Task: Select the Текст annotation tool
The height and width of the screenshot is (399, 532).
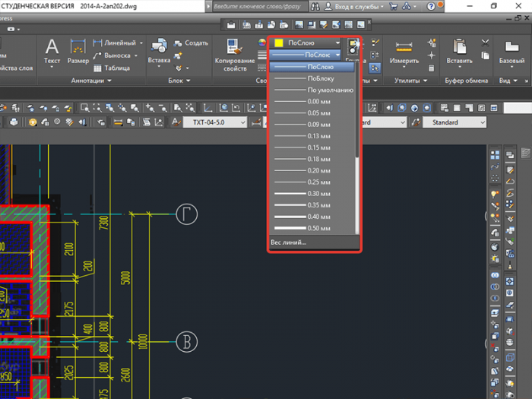Action: 52,51
